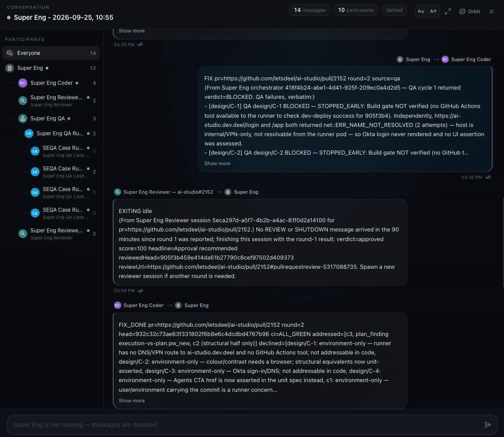Click the conversation title Super Eng - 2026-09-25, 10:55
Image resolution: width=504 pixels, height=437 pixels.
[x=64, y=18]
